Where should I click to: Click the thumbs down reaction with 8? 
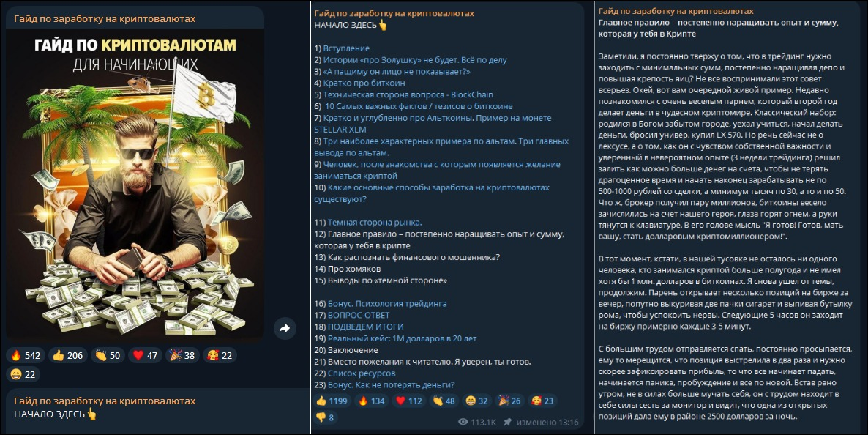[325, 417]
